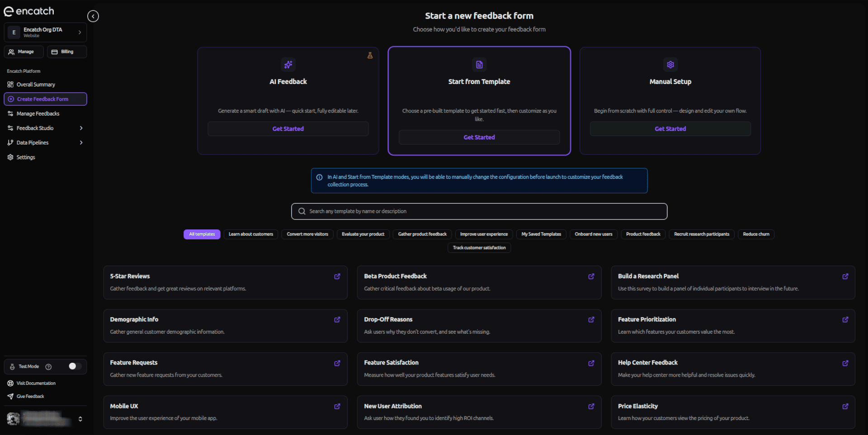
Task: Click the gear icon on Manual Setup card
Action: coord(670,65)
